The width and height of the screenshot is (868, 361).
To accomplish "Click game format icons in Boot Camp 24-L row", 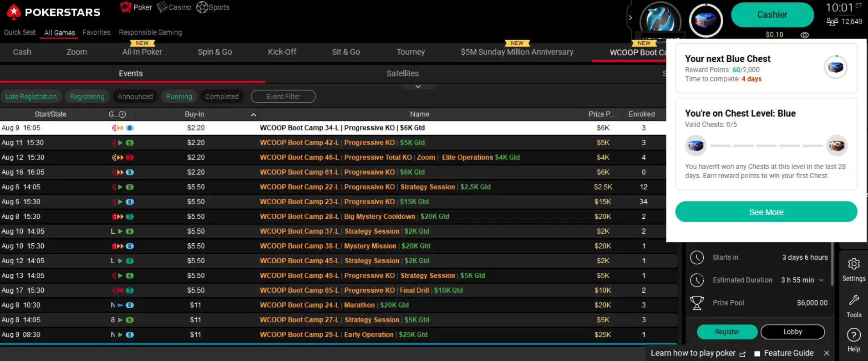I will [x=122, y=306].
